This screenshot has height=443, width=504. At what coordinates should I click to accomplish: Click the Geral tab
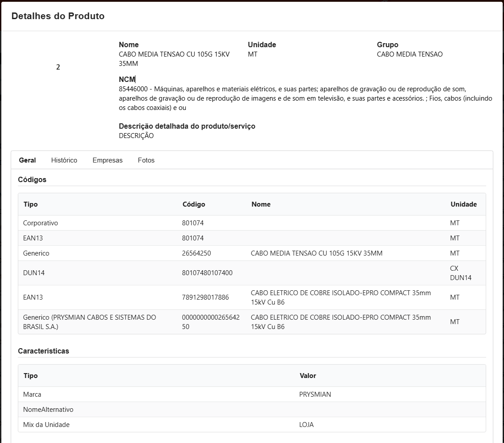pos(28,160)
